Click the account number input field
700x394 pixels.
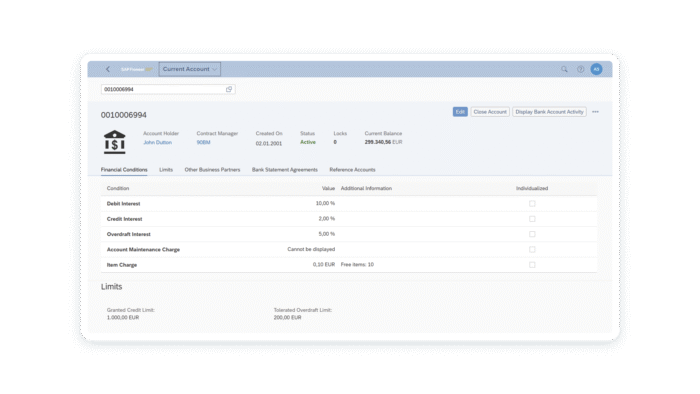pos(168,89)
